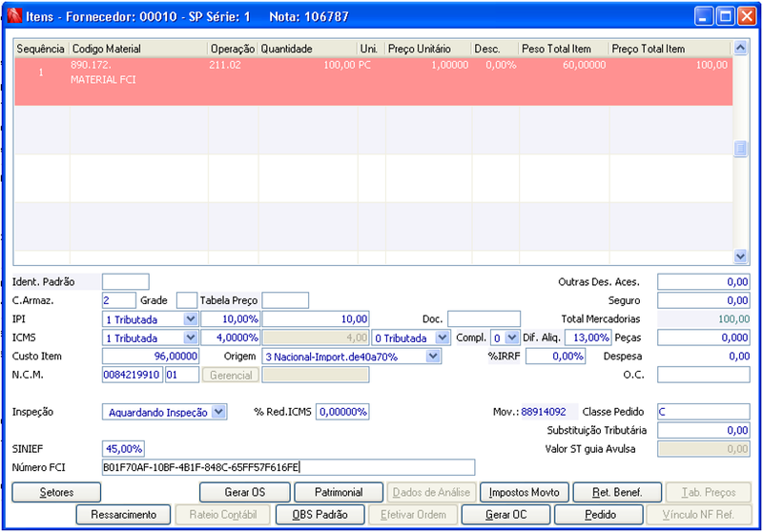Open the ICMS 1 Tributada dropdown
The image size is (763, 532).
(190, 338)
